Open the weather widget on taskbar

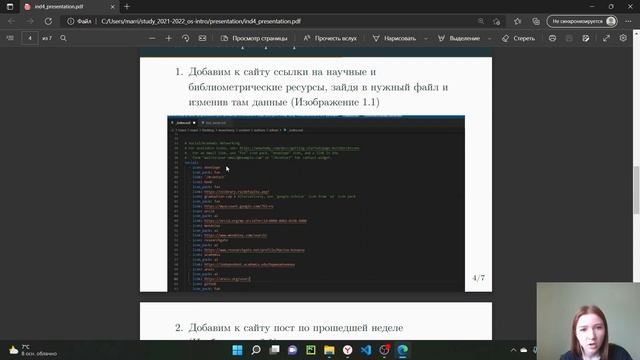(33, 350)
